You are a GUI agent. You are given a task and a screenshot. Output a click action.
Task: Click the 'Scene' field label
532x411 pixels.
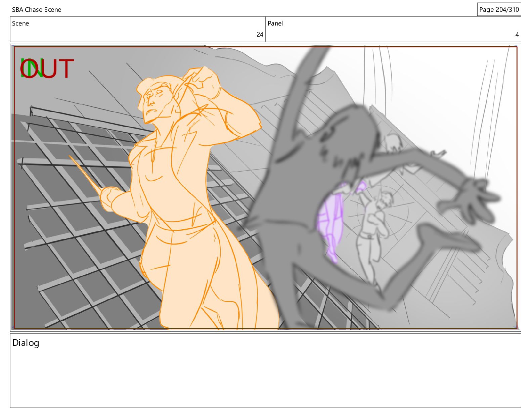pyautogui.click(x=20, y=24)
